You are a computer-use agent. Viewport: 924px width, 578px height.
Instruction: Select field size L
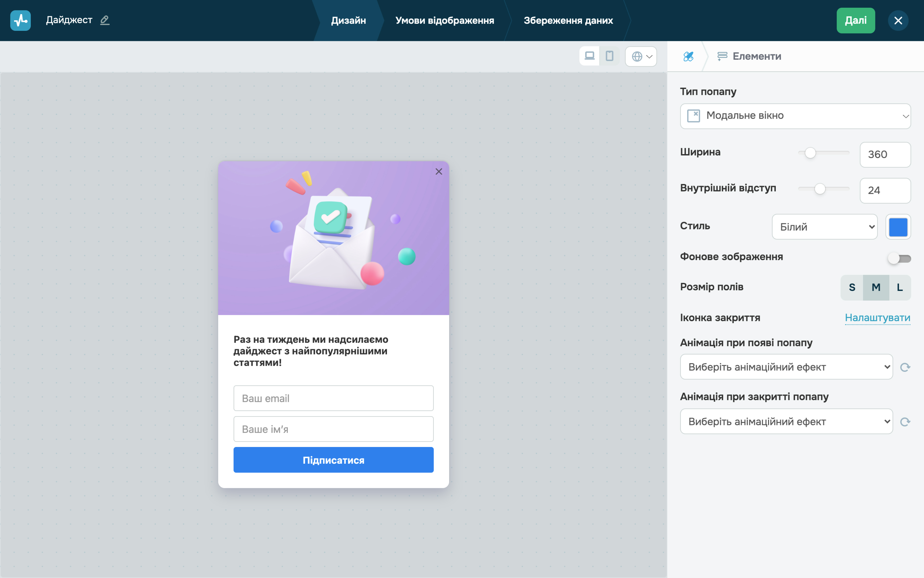click(x=900, y=288)
